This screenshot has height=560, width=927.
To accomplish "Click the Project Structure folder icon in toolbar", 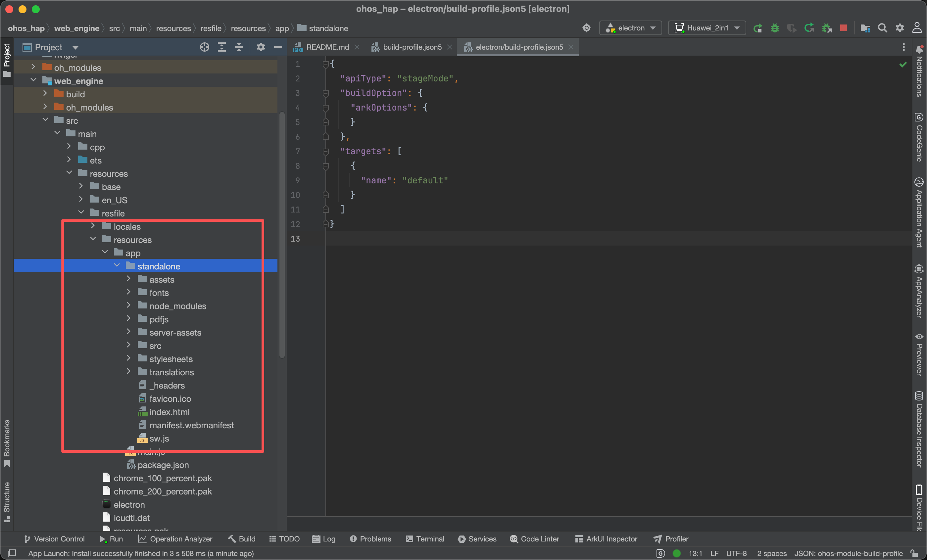I will [865, 28].
